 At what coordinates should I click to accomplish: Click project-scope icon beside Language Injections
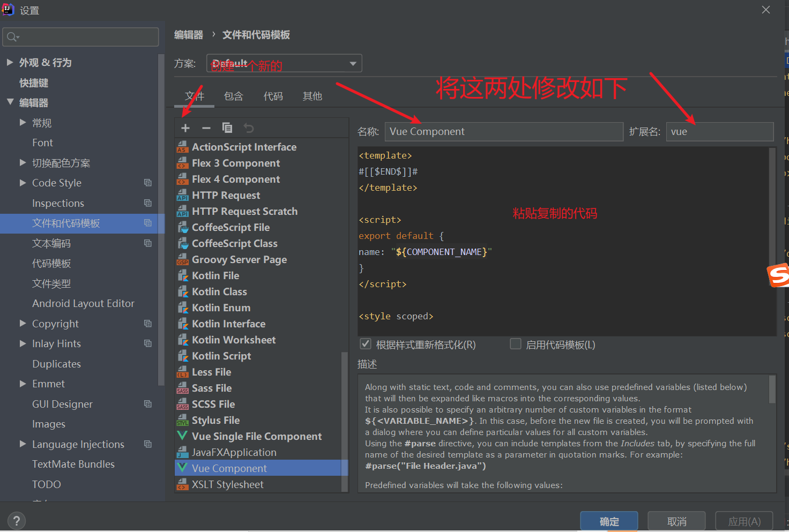point(148,444)
